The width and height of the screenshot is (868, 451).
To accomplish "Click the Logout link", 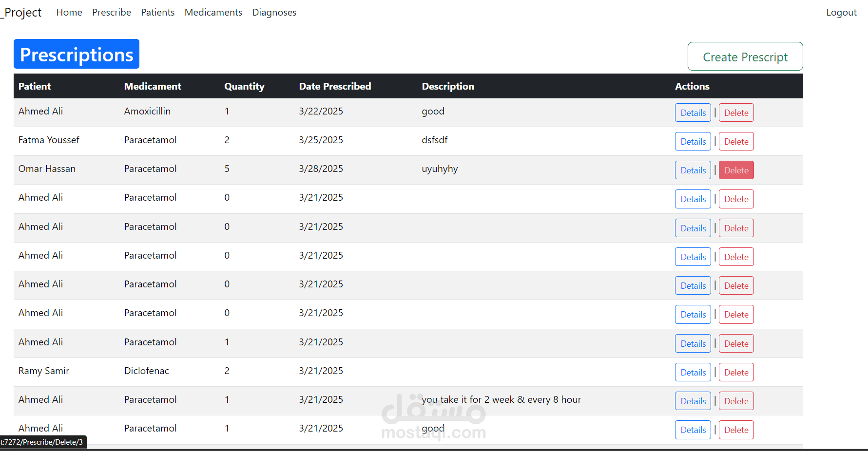I will [x=841, y=12].
